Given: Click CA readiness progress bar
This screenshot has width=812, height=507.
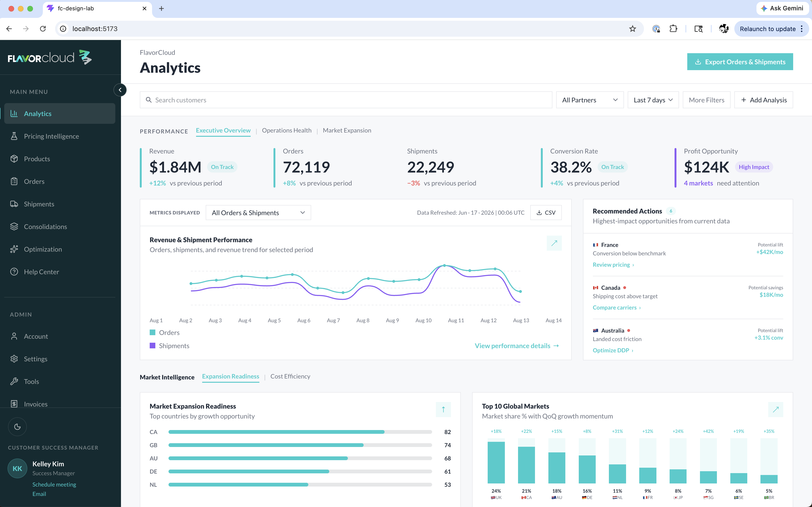Looking at the screenshot, I should [300, 432].
